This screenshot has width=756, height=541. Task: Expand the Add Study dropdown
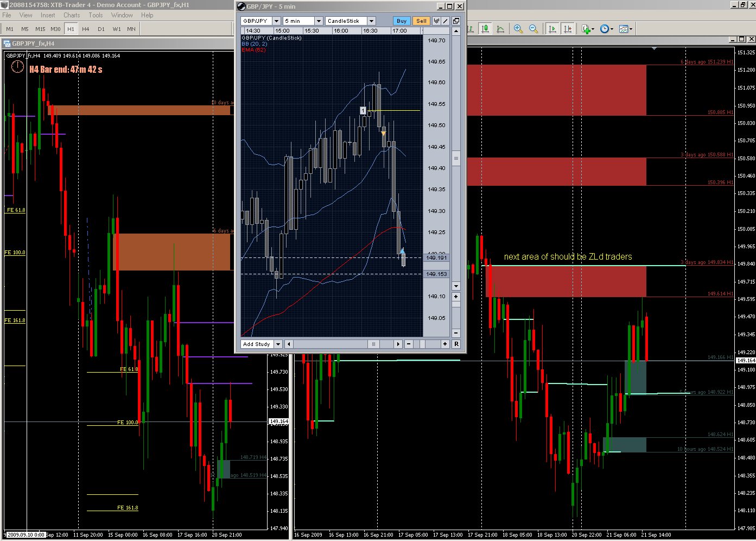pyautogui.click(x=278, y=344)
